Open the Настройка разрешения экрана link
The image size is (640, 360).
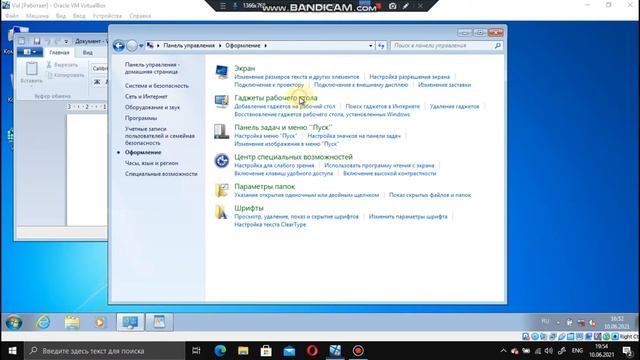pyautogui.click(x=409, y=77)
